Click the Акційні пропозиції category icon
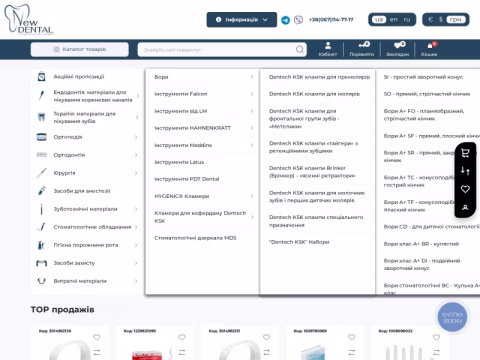 point(41,77)
